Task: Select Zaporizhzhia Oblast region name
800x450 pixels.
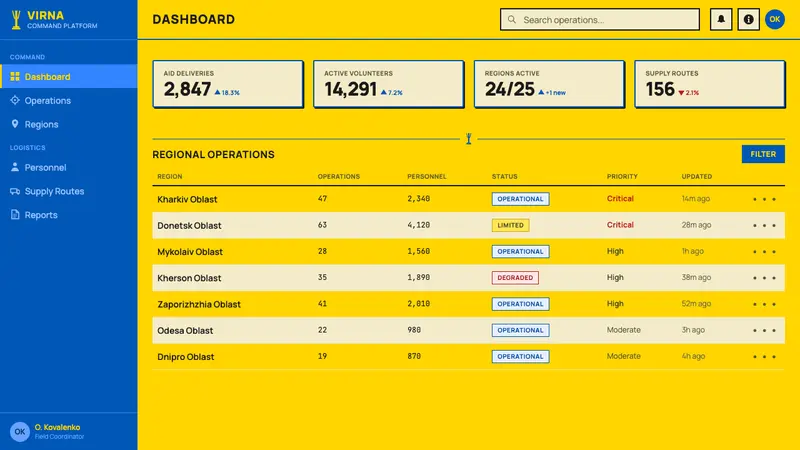Action: click(199, 305)
